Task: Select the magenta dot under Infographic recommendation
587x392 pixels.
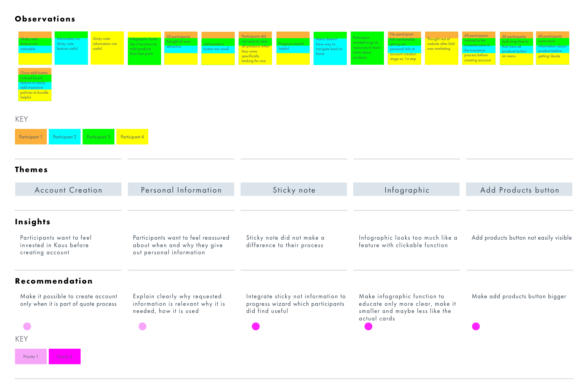Action: click(x=368, y=327)
